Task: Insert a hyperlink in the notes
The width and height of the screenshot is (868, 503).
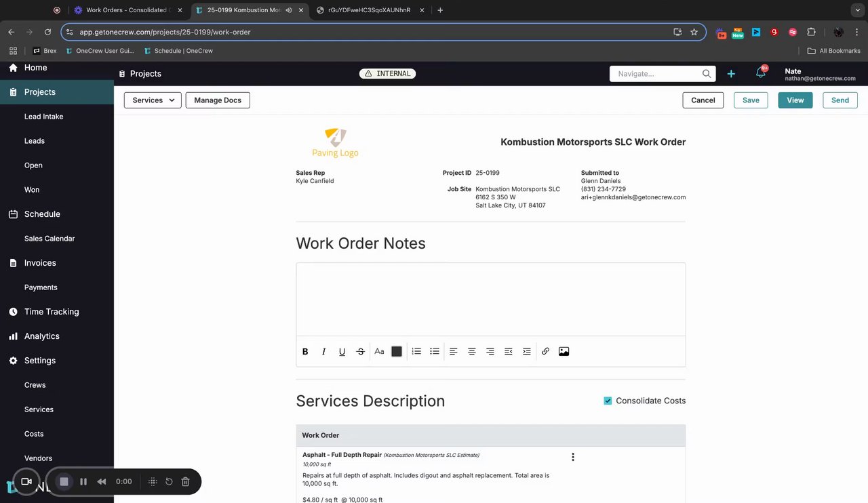Action: pos(545,351)
